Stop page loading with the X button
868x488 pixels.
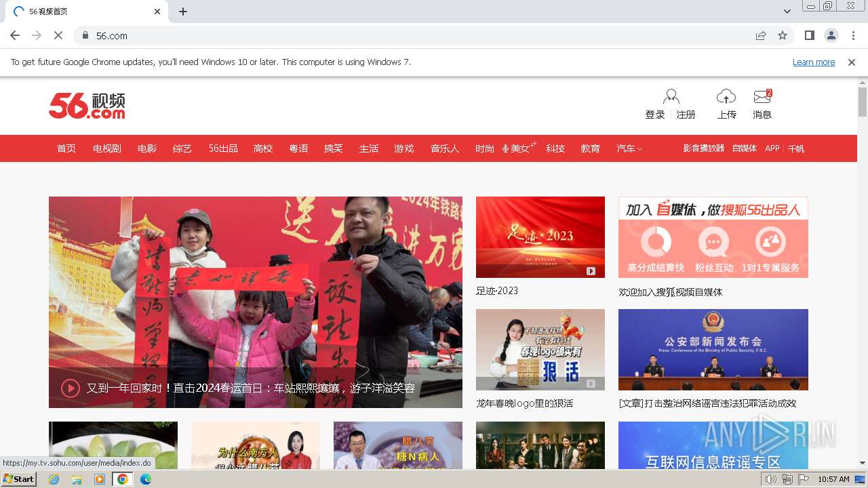point(58,35)
